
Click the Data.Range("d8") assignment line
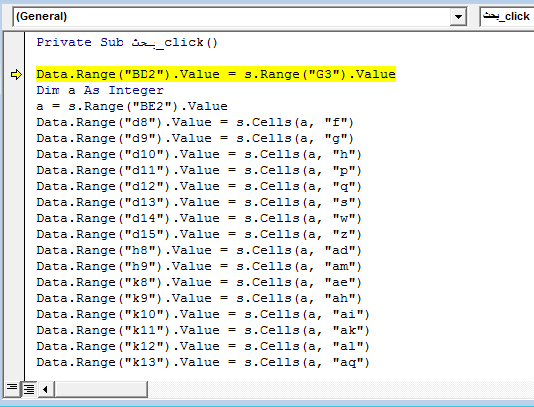(195, 122)
